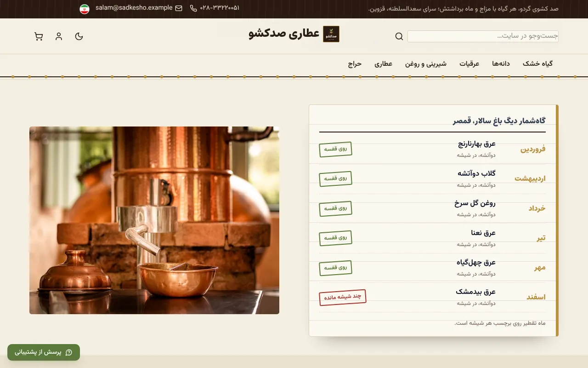This screenshot has height=368, width=588.
Task: Open the عرقیات menu
Action: pyautogui.click(x=469, y=64)
